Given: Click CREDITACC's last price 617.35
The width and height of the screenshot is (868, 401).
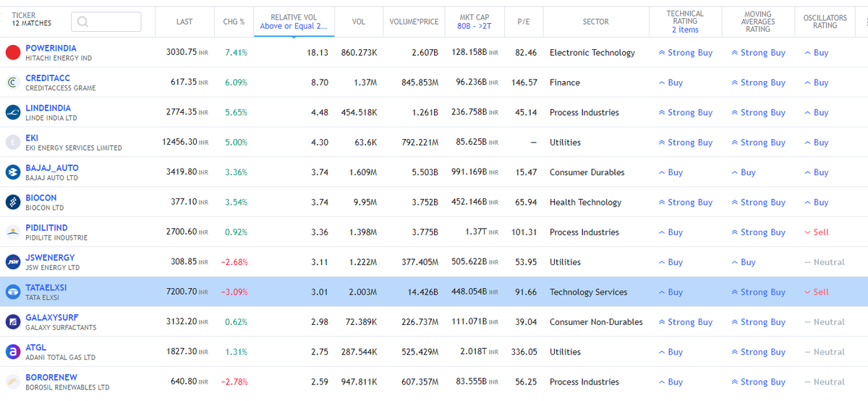Looking at the screenshot, I should [x=184, y=83].
